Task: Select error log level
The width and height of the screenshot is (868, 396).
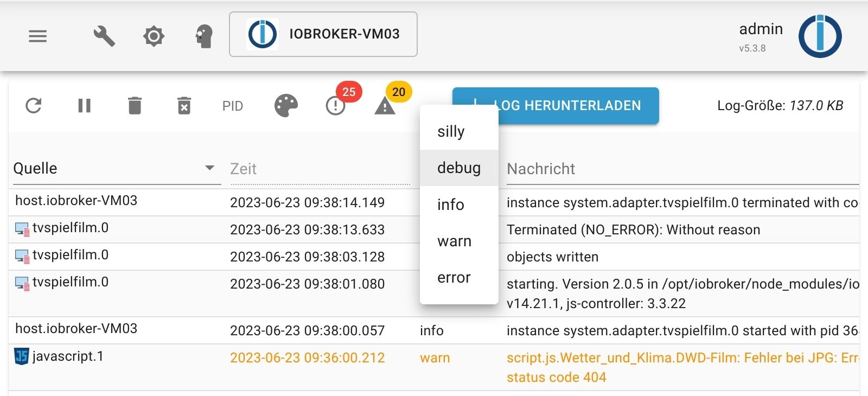Action: click(459, 277)
